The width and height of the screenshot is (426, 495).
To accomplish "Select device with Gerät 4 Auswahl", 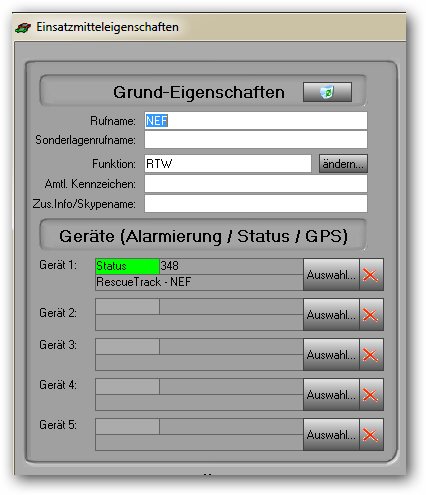I will pos(331,395).
